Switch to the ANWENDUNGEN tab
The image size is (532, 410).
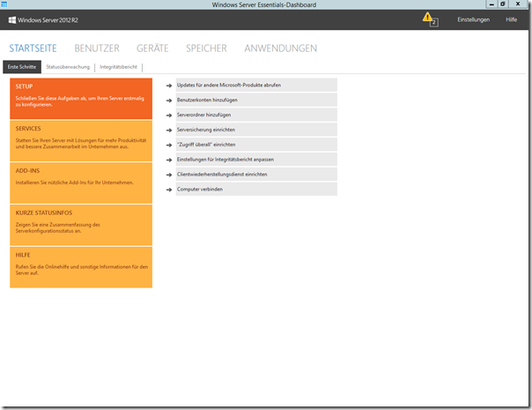[x=281, y=48]
